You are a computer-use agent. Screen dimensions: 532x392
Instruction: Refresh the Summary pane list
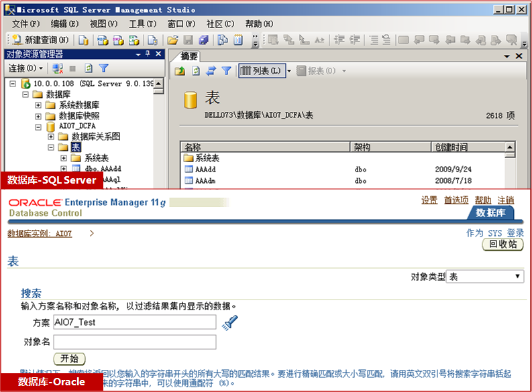196,71
